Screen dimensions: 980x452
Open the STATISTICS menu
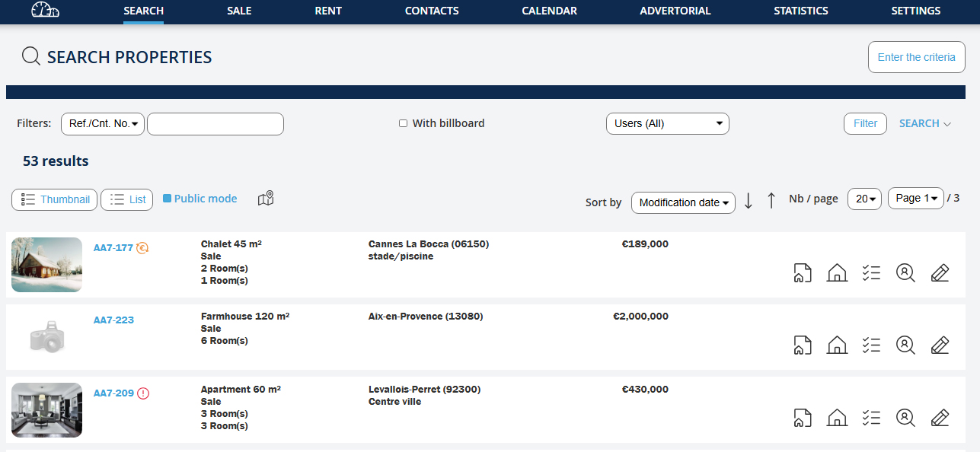pos(800,11)
